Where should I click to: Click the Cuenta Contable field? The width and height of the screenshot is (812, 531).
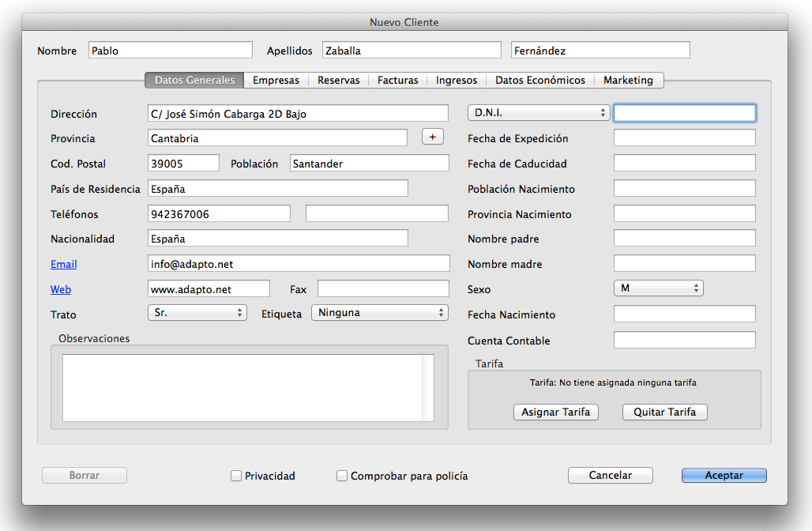(x=685, y=340)
